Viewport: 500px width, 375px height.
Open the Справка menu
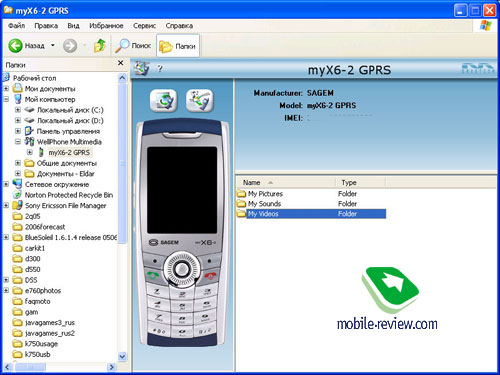179,26
